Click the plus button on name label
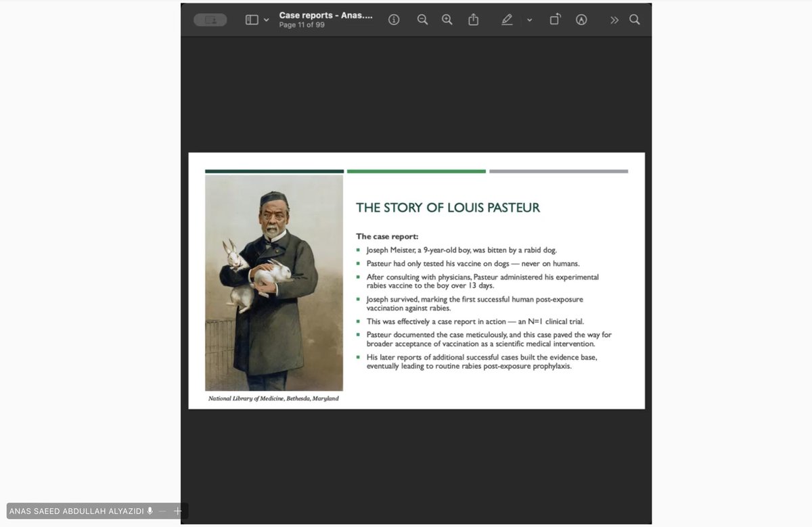The image size is (812, 527). 177,511
